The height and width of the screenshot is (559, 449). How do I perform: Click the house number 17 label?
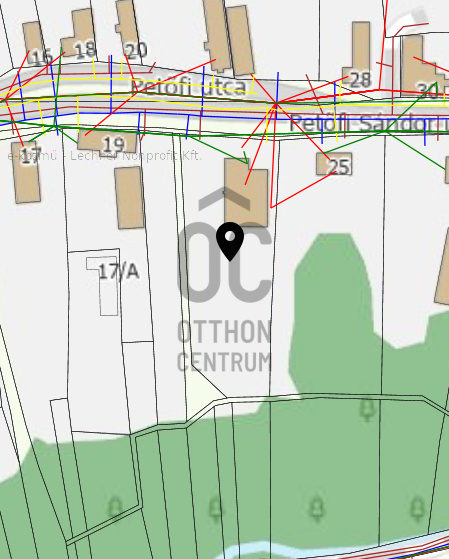(30, 154)
